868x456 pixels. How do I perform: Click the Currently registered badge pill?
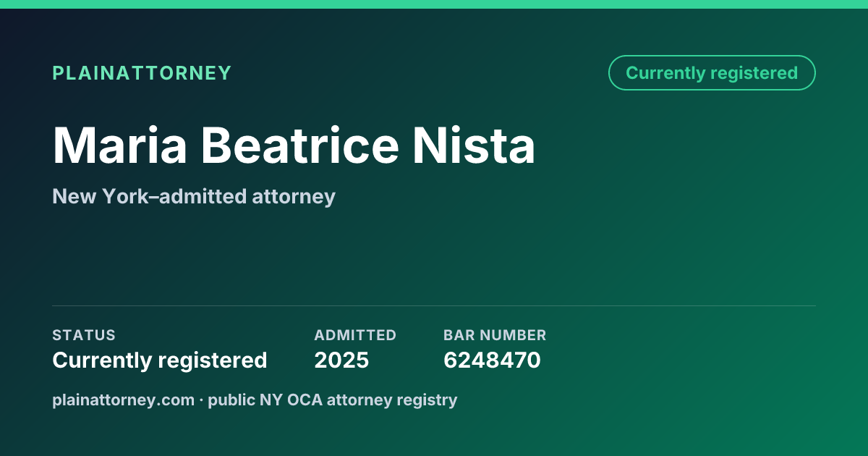click(x=712, y=72)
